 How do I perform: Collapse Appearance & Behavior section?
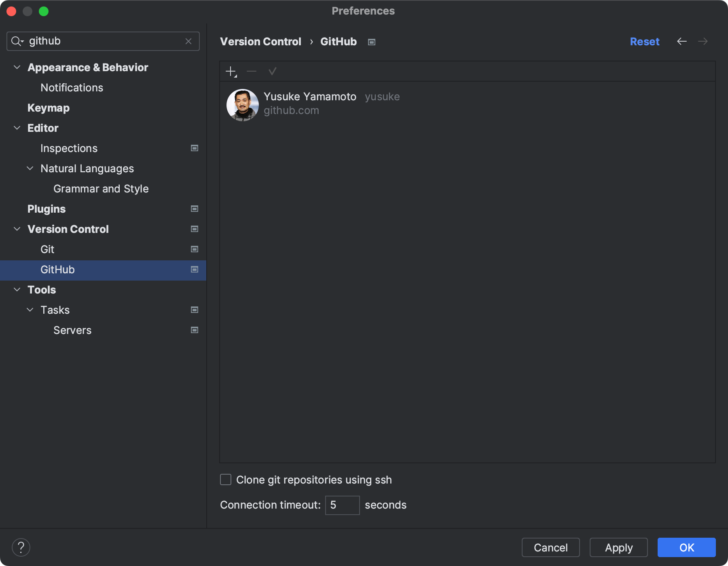coord(17,67)
